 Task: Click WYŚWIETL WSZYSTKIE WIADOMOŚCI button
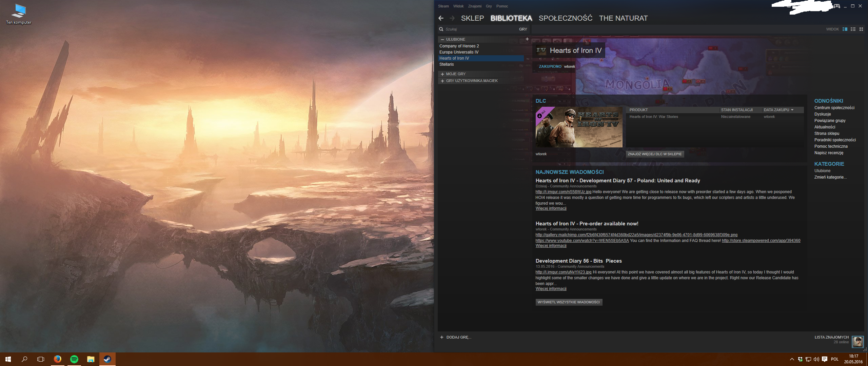tap(569, 302)
